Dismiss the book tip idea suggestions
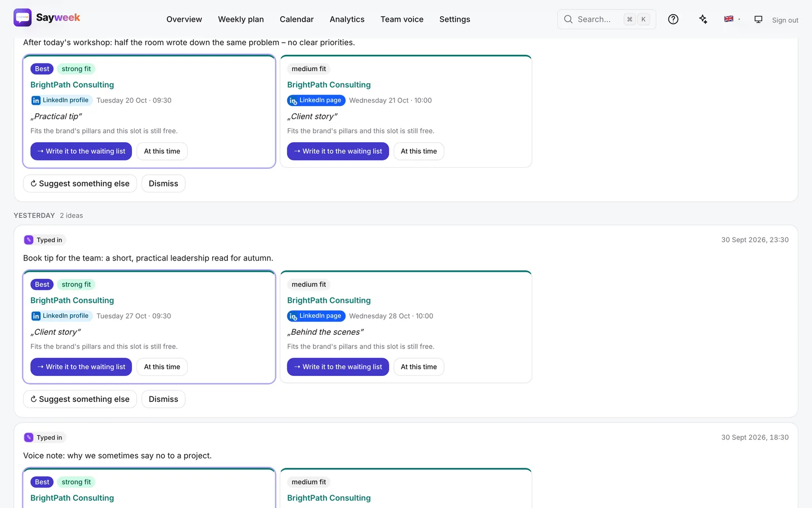The width and height of the screenshot is (812, 508). coord(163,399)
